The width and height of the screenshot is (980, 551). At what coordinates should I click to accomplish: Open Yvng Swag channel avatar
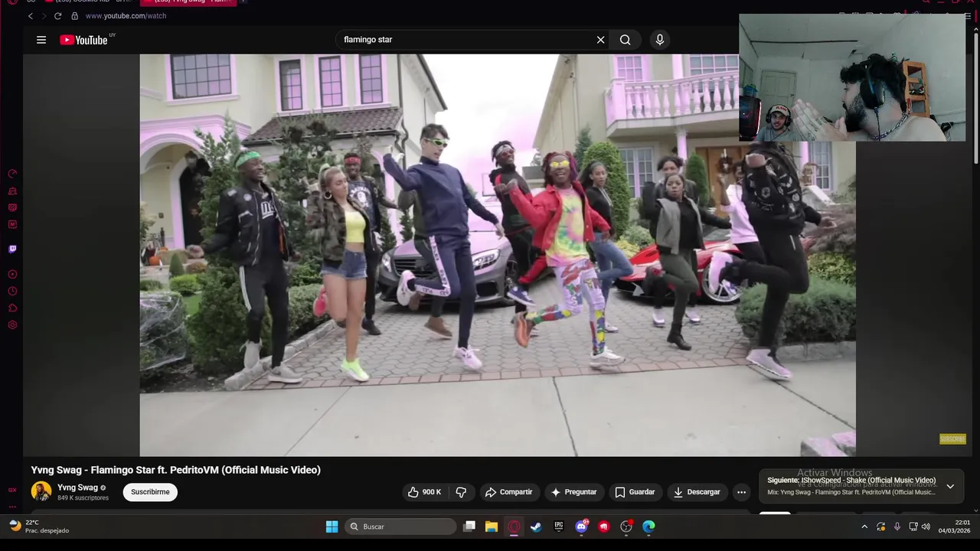point(41,491)
